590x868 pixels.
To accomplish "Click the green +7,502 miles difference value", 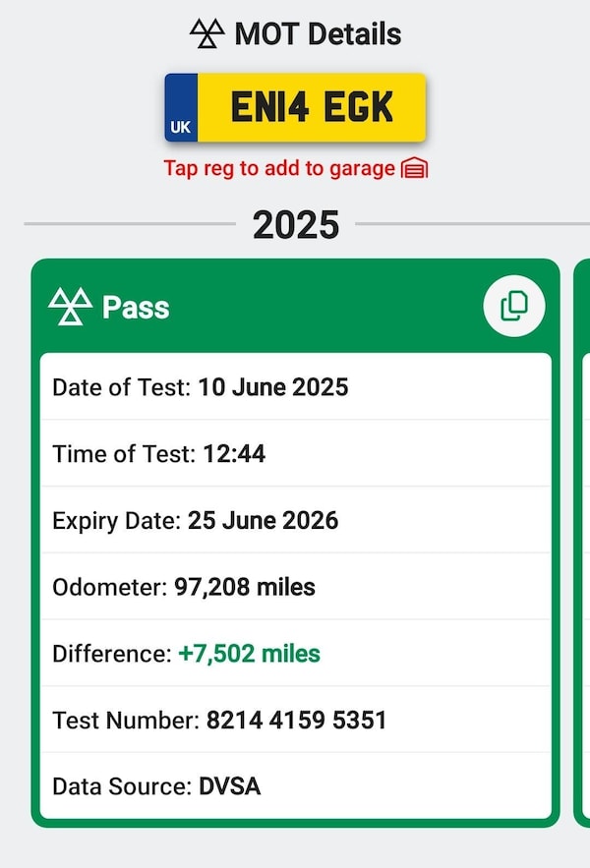I will [x=249, y=654].
